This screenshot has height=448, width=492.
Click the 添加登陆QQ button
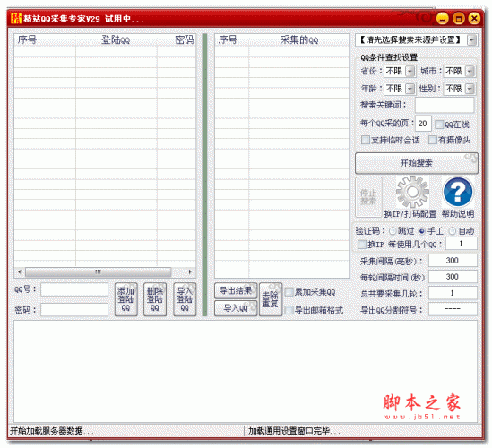pos(125,299)
